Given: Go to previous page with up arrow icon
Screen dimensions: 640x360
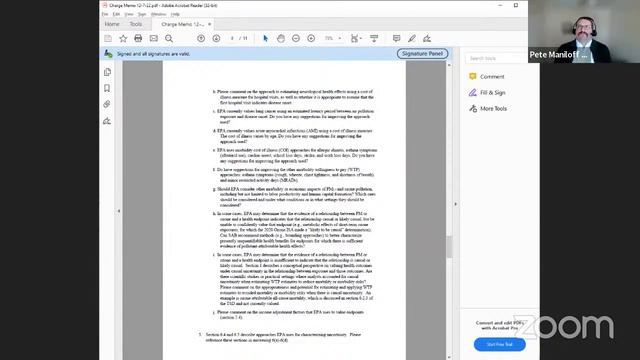Looking at the screenshot, I should pos(201,38).
